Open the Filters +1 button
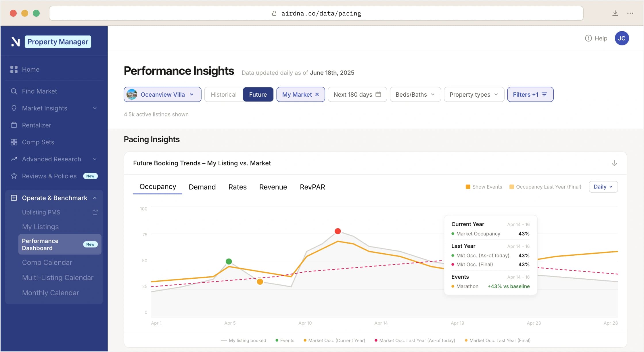 tap(530, 94)
